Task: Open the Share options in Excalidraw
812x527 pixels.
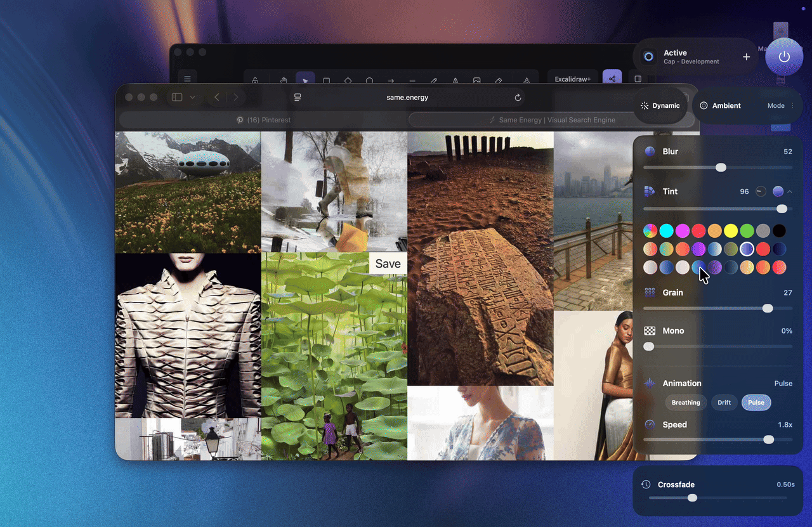Action: tap(613, 78)
